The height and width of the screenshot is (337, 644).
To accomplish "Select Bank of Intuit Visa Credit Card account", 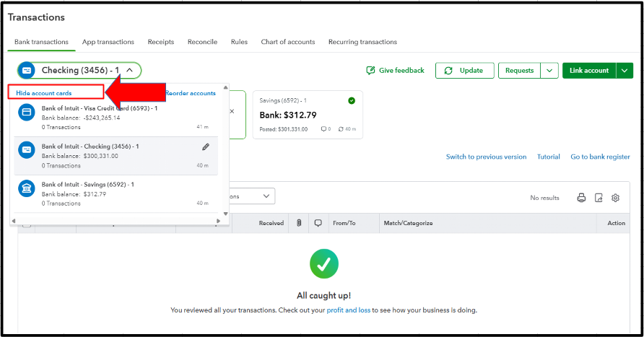I will pos(116,118).
